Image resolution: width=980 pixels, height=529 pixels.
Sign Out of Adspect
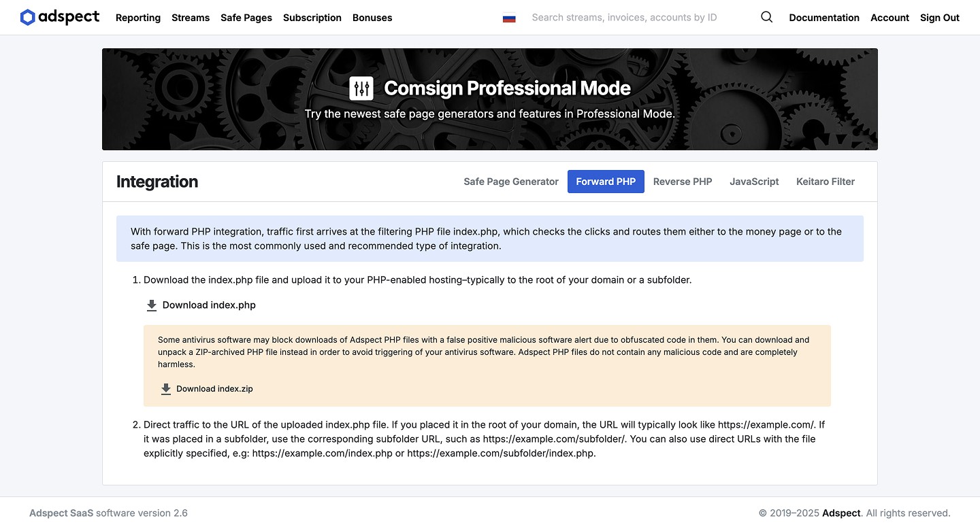pyautogui.click(x=940, y=18)
